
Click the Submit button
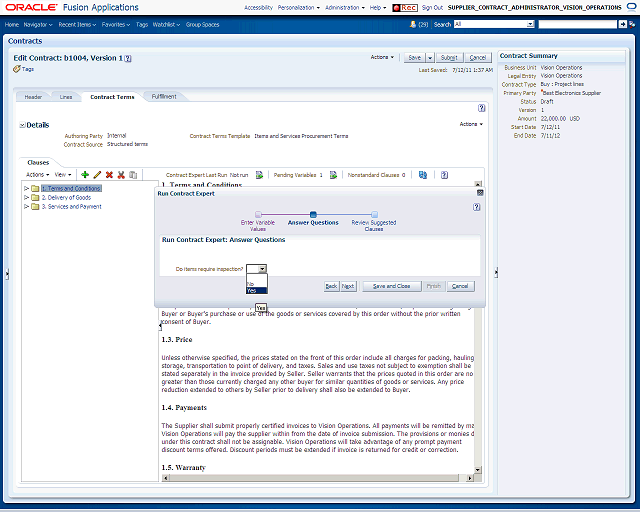pyautogui.click(x=449, y=58)
